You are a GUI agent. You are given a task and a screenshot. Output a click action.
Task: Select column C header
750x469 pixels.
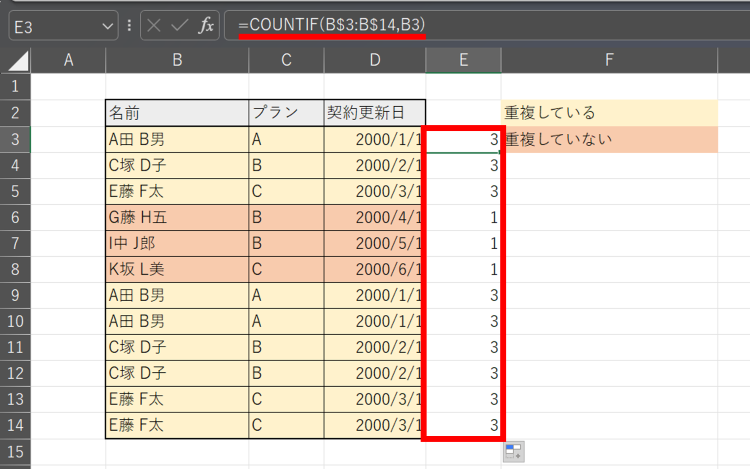point(286,60)
